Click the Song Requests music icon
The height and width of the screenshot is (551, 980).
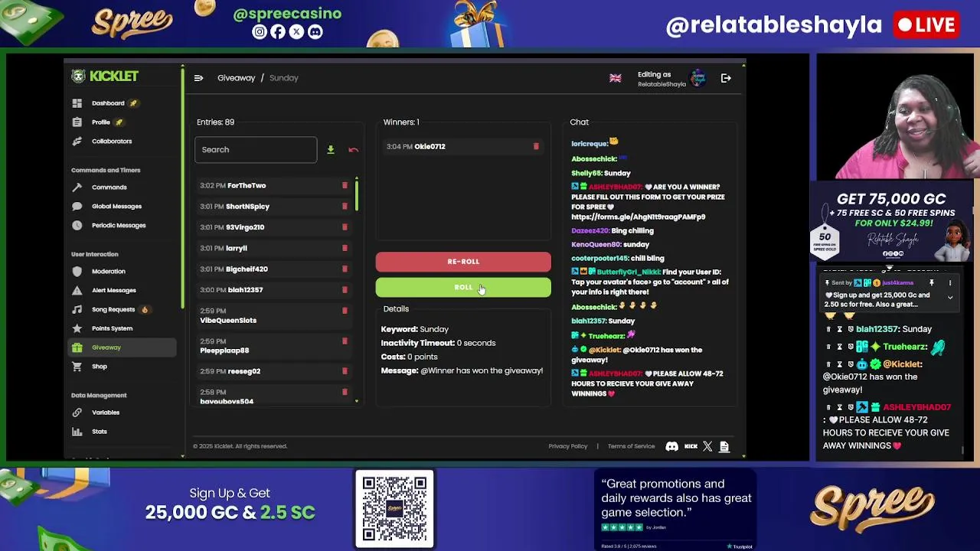pos(77,310)
